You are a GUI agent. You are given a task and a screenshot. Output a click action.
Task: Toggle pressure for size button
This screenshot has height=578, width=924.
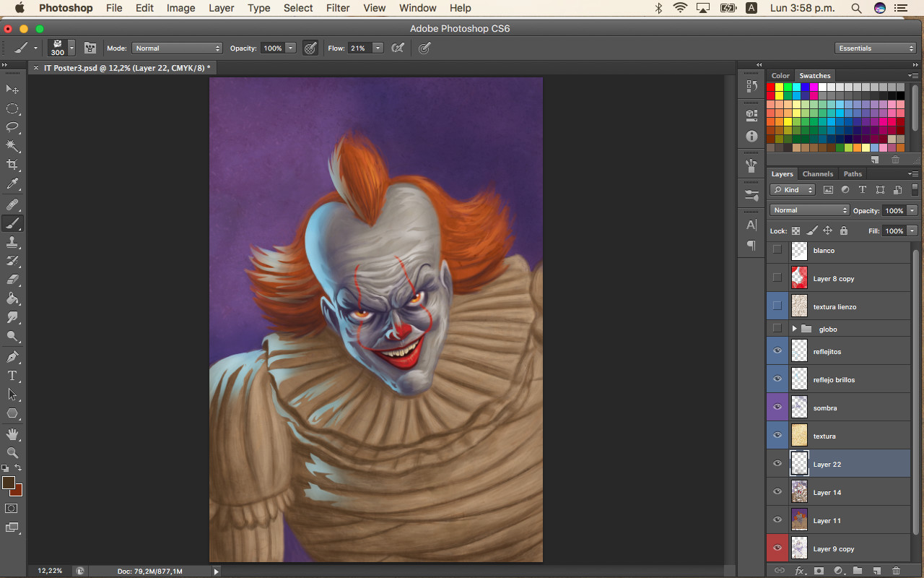[x=425, y=48]
